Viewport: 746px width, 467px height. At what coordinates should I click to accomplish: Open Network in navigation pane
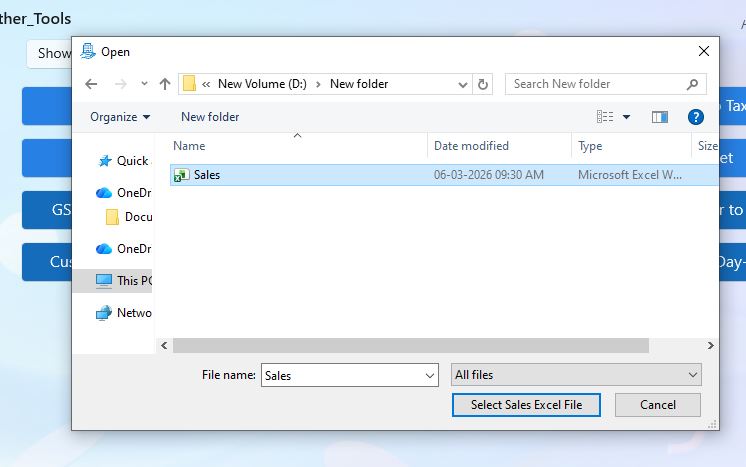pyautogui.click(x=124, y=313)
